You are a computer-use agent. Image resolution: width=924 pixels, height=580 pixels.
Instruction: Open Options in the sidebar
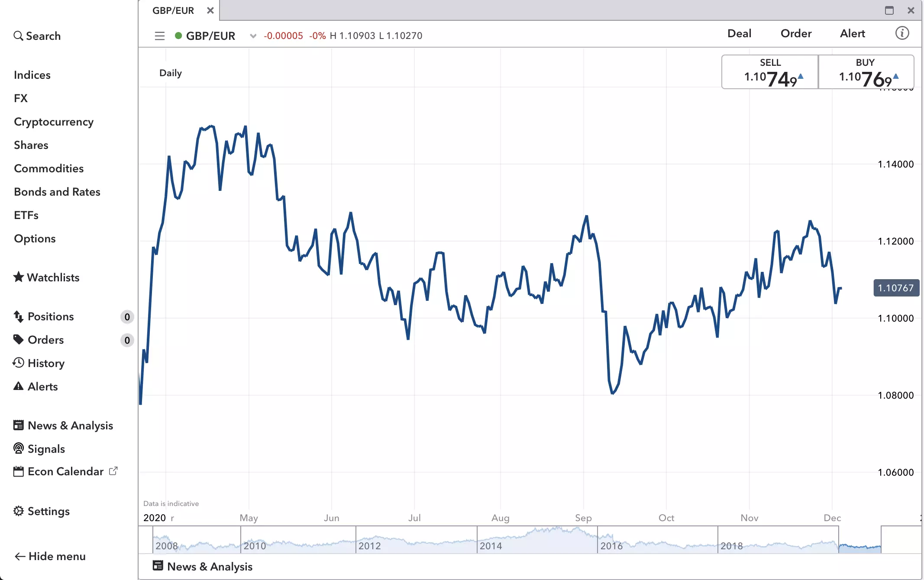pos(35,239)
